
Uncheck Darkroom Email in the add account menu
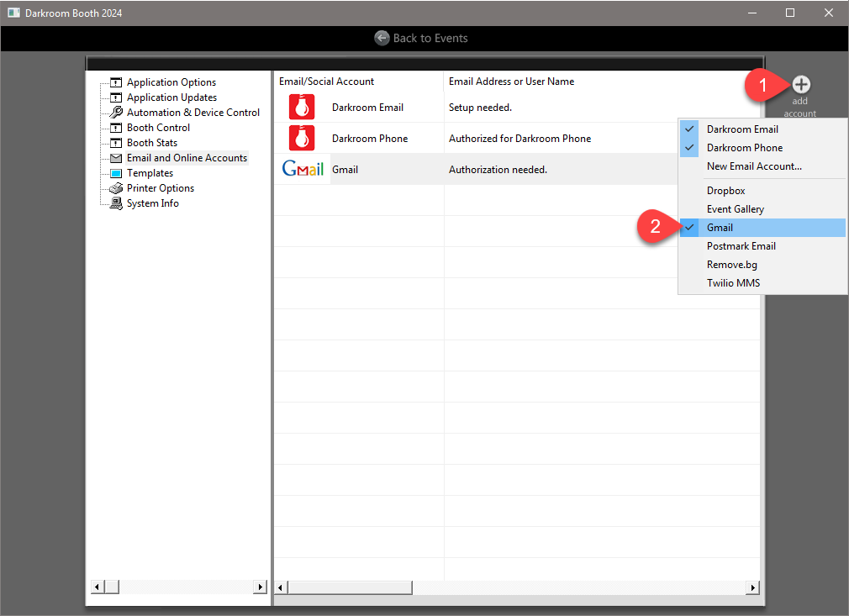point(762,129)
